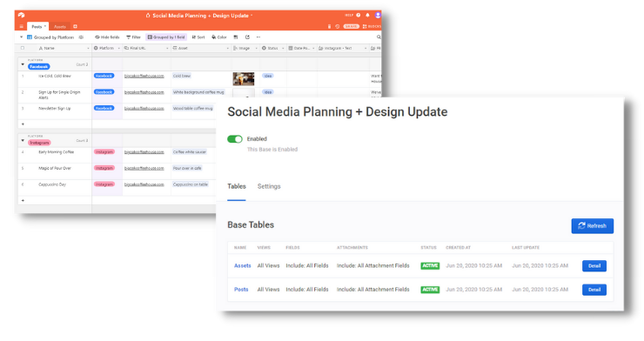This screenshot has width=644, height=341.
Task: Open the Posts table link
Action: coord(241,290)
